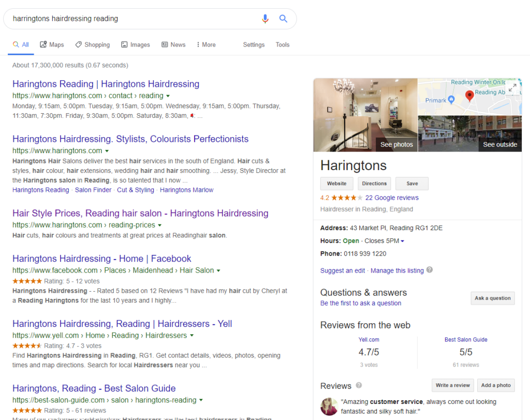Expand dropdown next to reading-prices URL

[x=159, y=226]
